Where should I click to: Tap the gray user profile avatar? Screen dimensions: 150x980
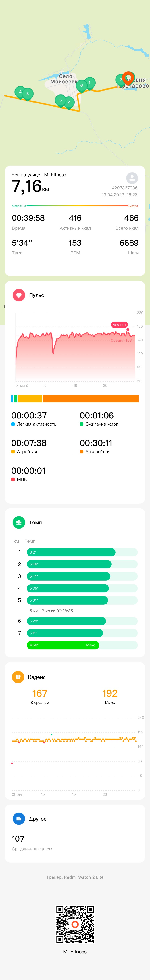pyautogui.click(x=132, y=178)
